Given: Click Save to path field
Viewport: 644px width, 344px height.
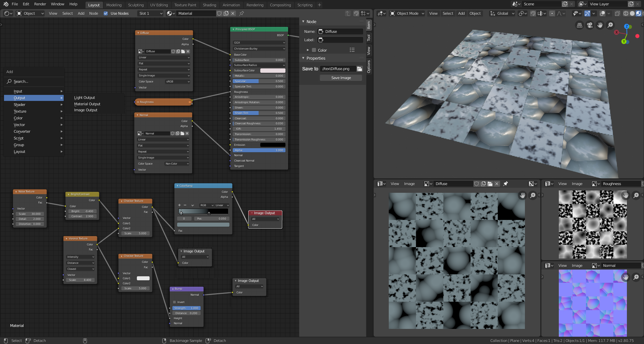Looking at the screenshot, I should click(x=338, y=69).
